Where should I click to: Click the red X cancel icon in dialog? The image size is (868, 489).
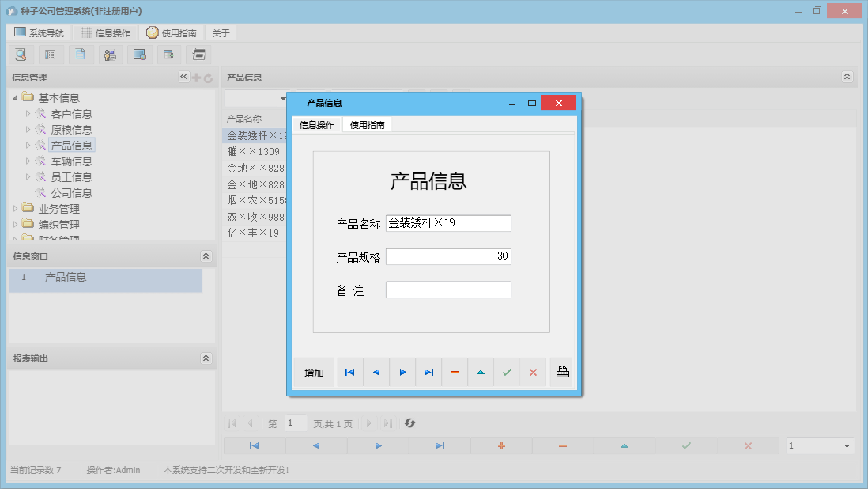(533, 371)
